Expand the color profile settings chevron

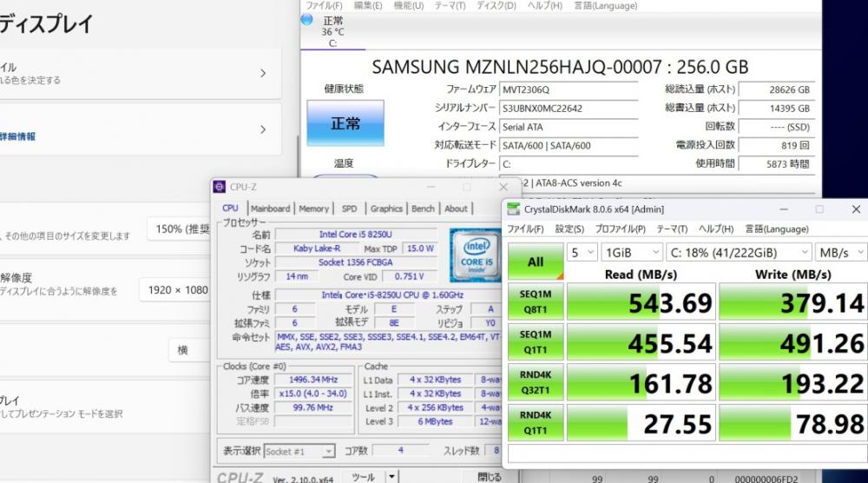point(263,73)
